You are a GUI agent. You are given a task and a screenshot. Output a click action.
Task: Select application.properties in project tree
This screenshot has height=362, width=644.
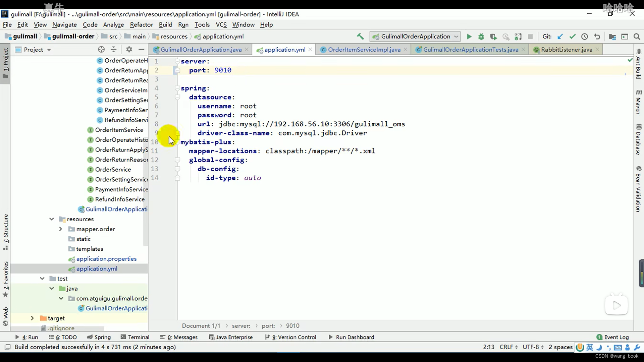[x=106, y=259]
